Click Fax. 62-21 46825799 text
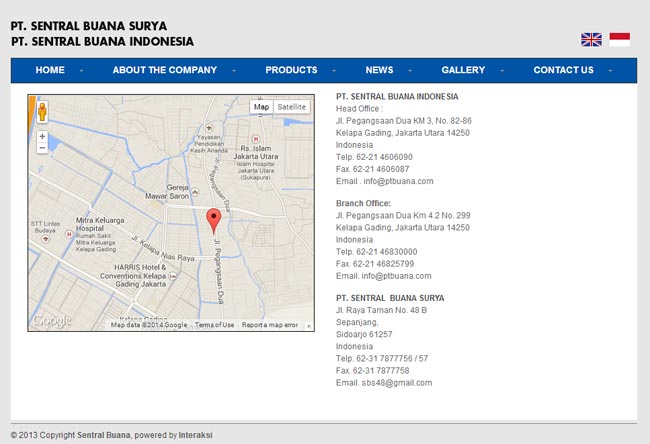The image size is (650, 444). [x=375, y=264]
